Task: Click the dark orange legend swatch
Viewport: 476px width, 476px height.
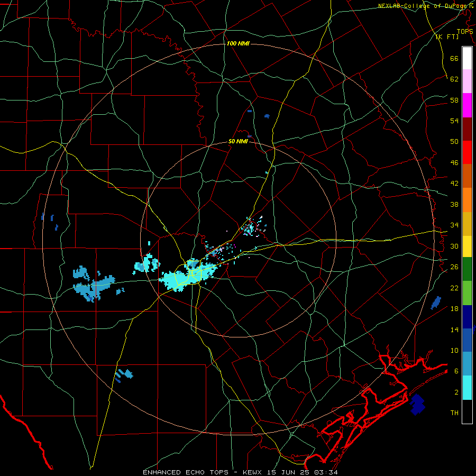Action: point(467,176)
